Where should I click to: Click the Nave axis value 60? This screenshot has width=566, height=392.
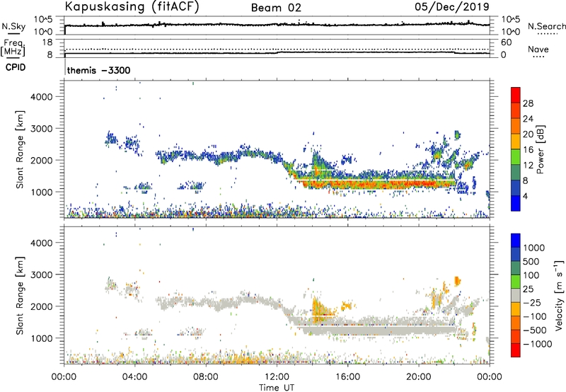[x=506, y=42]
